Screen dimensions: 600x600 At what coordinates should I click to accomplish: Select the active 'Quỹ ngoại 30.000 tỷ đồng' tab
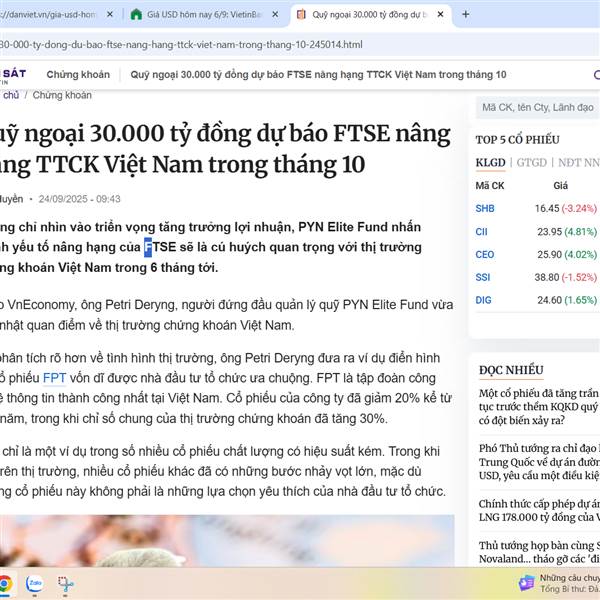(x=369, y=15)
